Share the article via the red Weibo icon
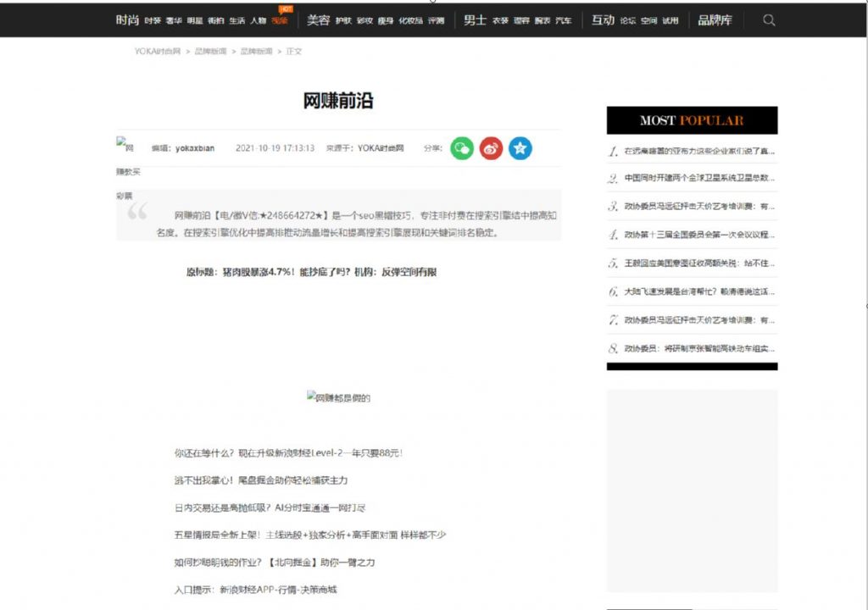 pyautogui.click(x=491, y=148)
